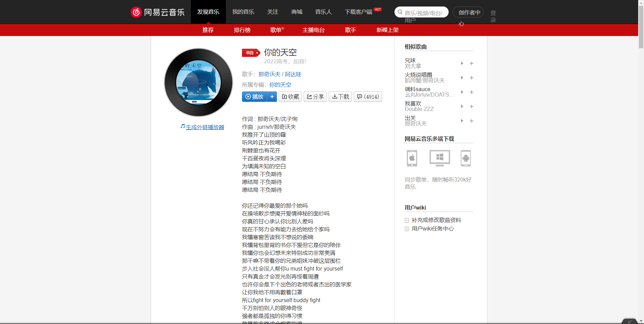Click the Apple download icon
This screenshot has height=324, width=644.
411,158
